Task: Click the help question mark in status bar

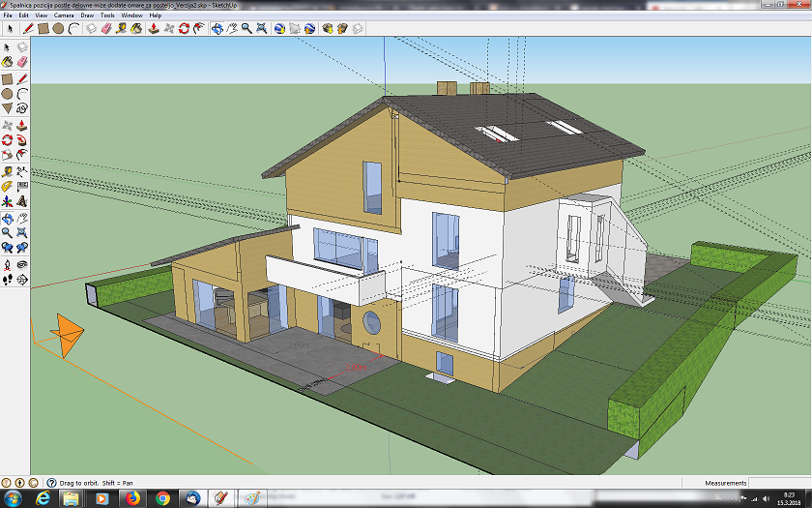Action: (52, 483)
